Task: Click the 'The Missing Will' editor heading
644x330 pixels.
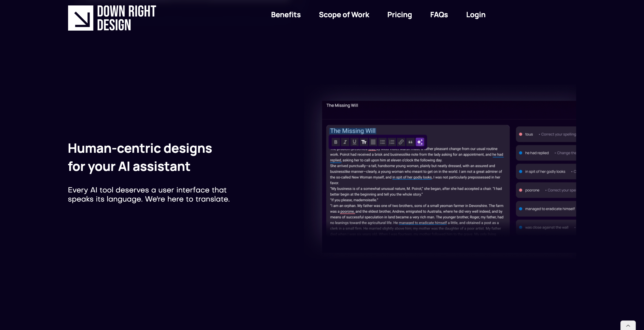Action: click(352, 131)
